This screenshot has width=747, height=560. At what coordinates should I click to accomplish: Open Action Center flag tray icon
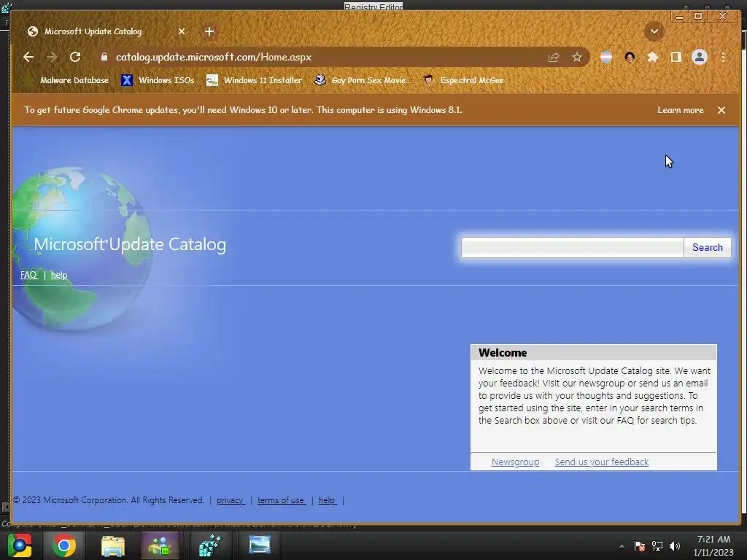tap(640, 546)
